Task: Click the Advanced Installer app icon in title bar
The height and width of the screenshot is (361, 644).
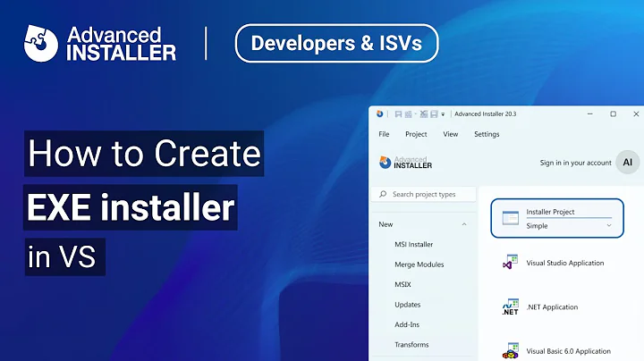Action: 379,114
